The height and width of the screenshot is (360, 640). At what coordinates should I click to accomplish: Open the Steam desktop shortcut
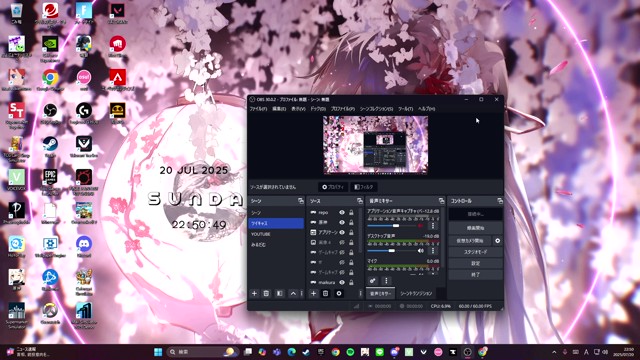[50, 146]
